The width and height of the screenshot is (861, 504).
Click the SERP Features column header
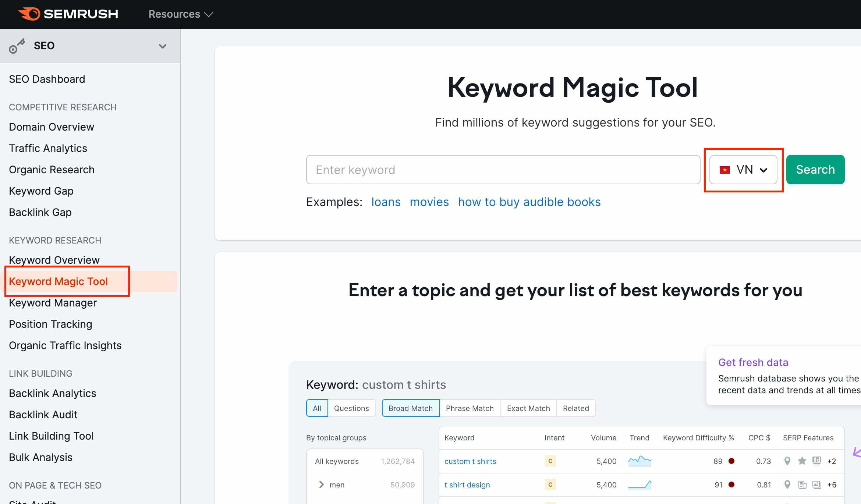[808, 437]
